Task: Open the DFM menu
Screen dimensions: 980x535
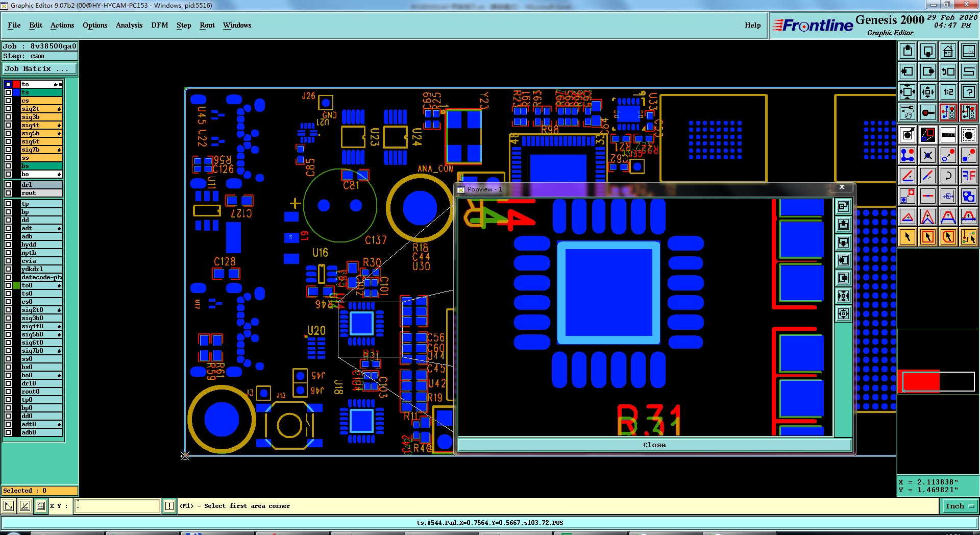Action: pyautogui.click(x=159, y=25)
